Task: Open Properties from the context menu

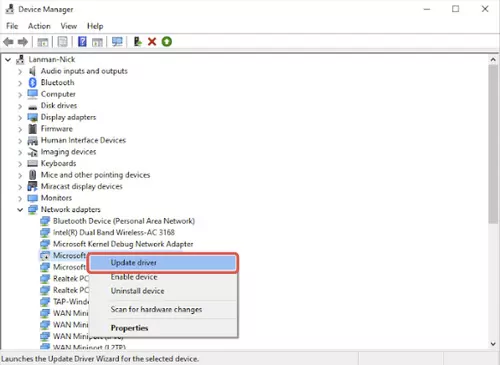Action: (x=163, y=328)
